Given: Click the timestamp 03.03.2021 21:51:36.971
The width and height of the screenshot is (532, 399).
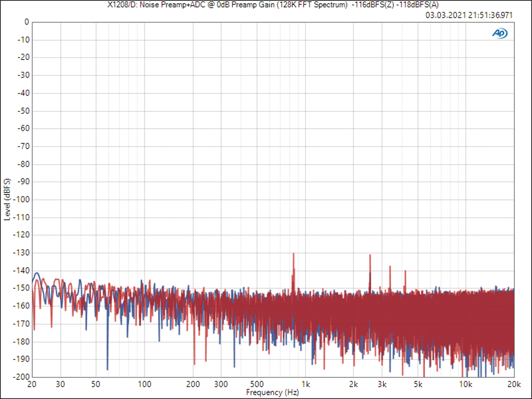Looking at the screenshot, I should (469, 15).
